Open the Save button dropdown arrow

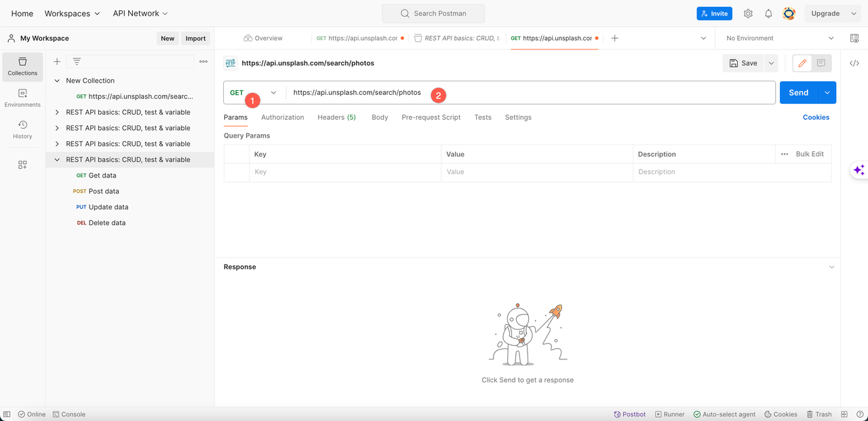pyautogui.click(x=771, y=63)
